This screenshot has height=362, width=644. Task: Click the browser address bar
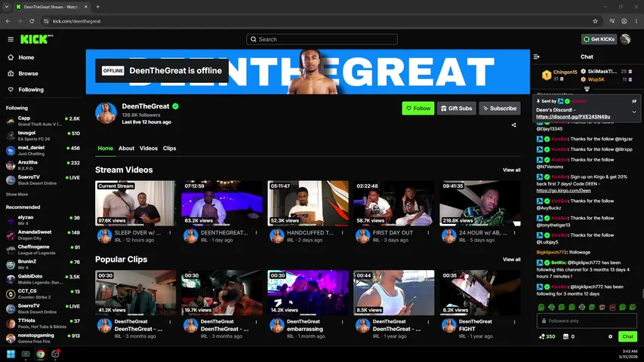point(322,21)
